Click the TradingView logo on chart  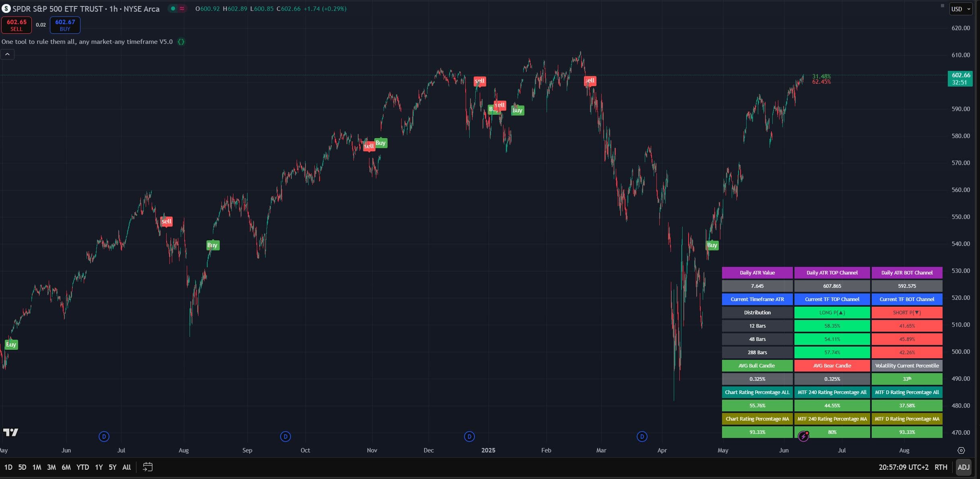coord(11,432)
